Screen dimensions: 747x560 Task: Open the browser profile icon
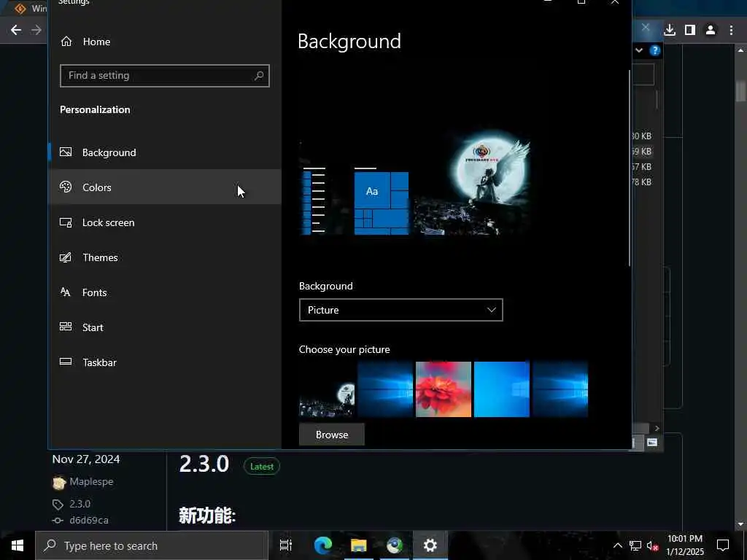tap(711, 30)
